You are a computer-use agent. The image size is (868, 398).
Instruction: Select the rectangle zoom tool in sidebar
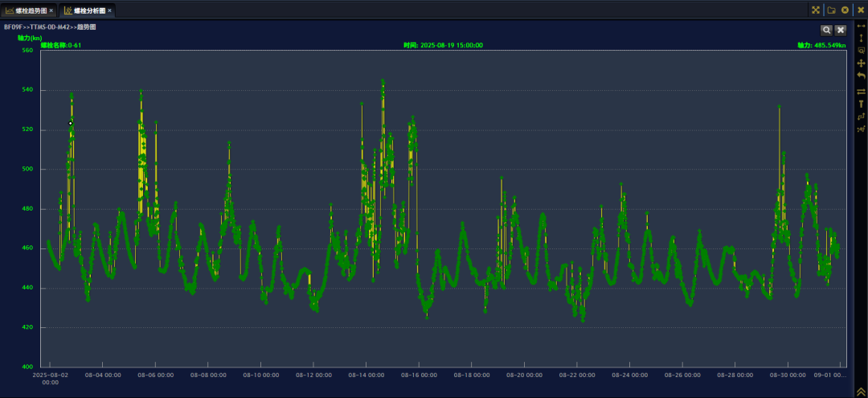(x=861, y=50)
